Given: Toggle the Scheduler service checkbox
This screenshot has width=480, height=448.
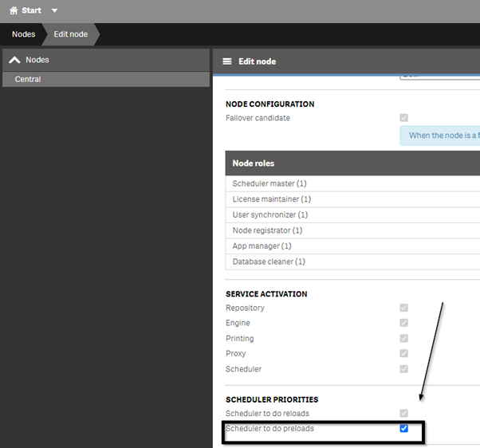Looking at the screenshot, I should 403,369.
